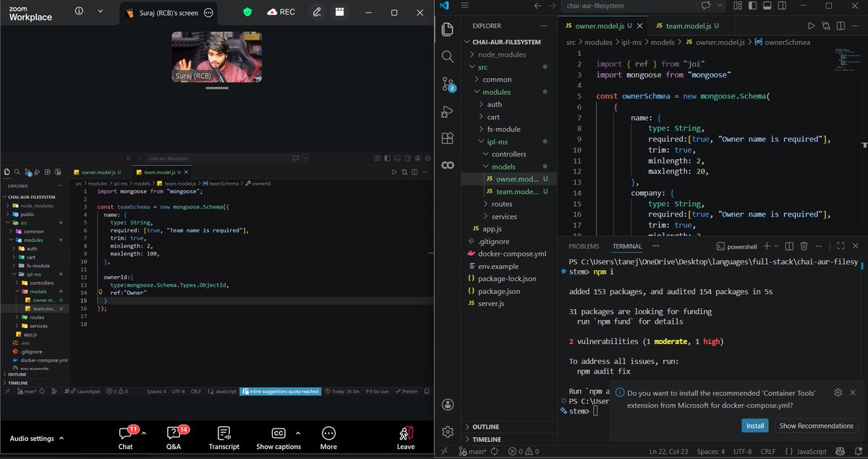Switch to the PROBLEMS tab
Screen dimensions: 868x459
coord(583,246)
